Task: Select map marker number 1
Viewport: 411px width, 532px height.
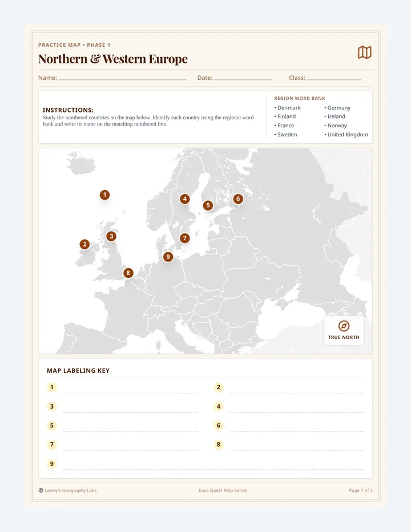Action: [x=104, y=195]
